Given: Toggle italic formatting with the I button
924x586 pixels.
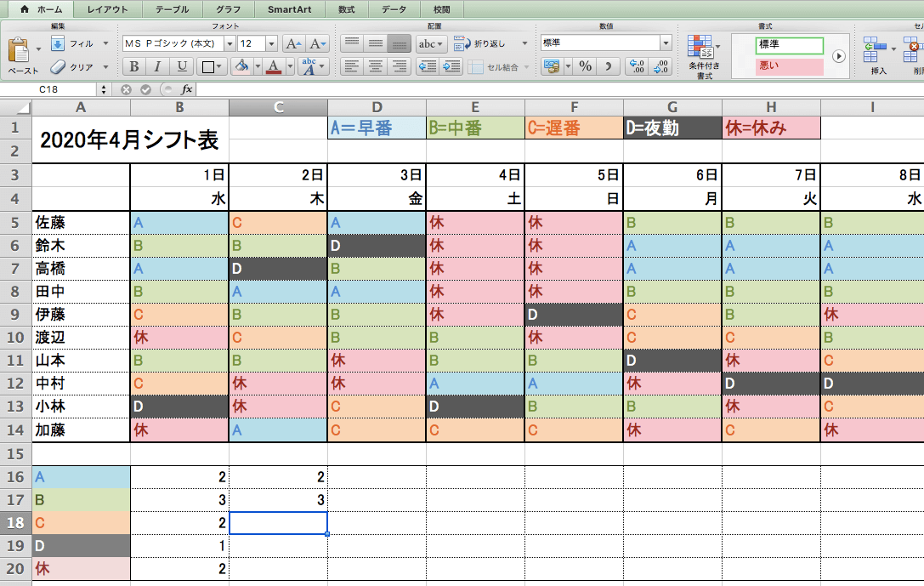Looking at the screenshot, I should pos(157,66).
